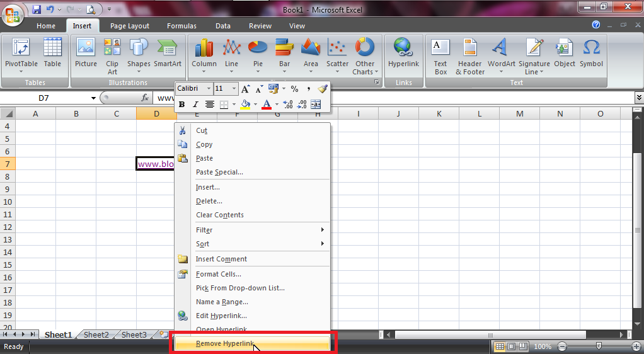Open the Name Box dropdown
Viewport: 644px width, 354px height.
(x=94, y=98)
